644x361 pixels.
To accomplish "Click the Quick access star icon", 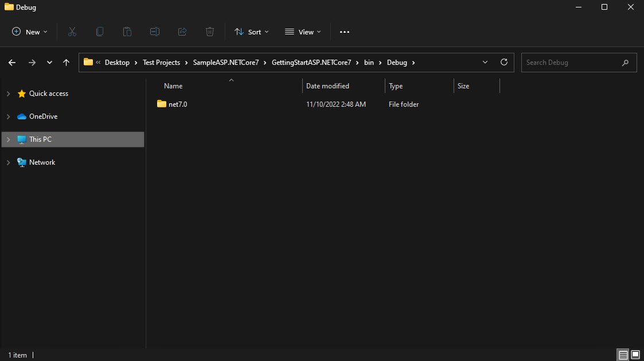I will pyautogui.click(x=22, y=93).
